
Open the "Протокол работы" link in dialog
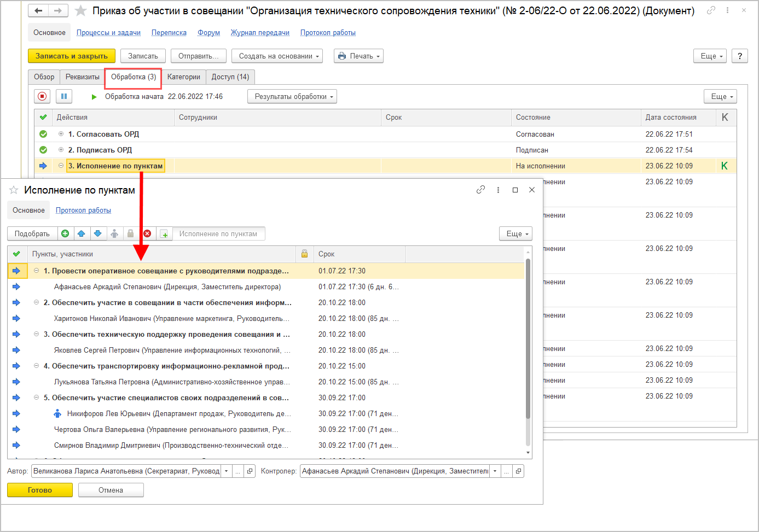83,211
